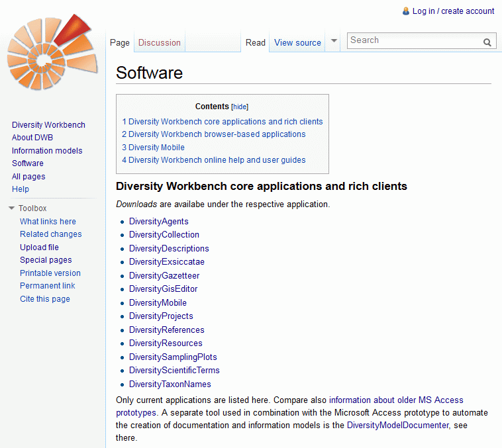The height and width of the screenshot is (448, 502).
Task: Open Printable version
Action: coord(50,273)
